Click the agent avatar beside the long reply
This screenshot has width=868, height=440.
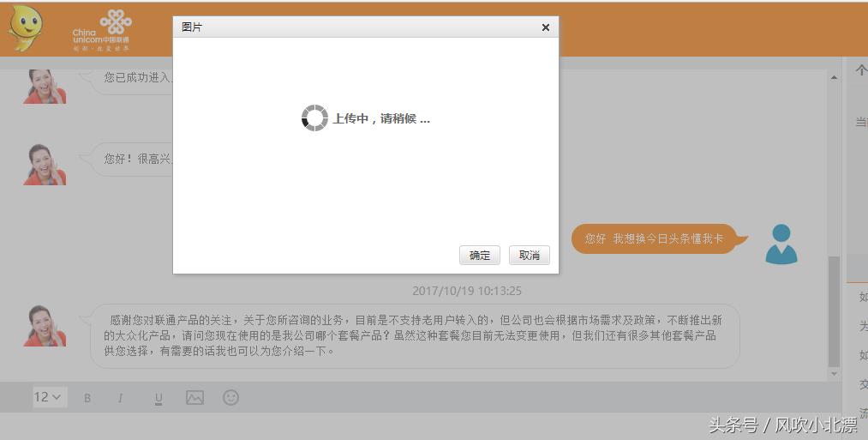pos(45,326)
